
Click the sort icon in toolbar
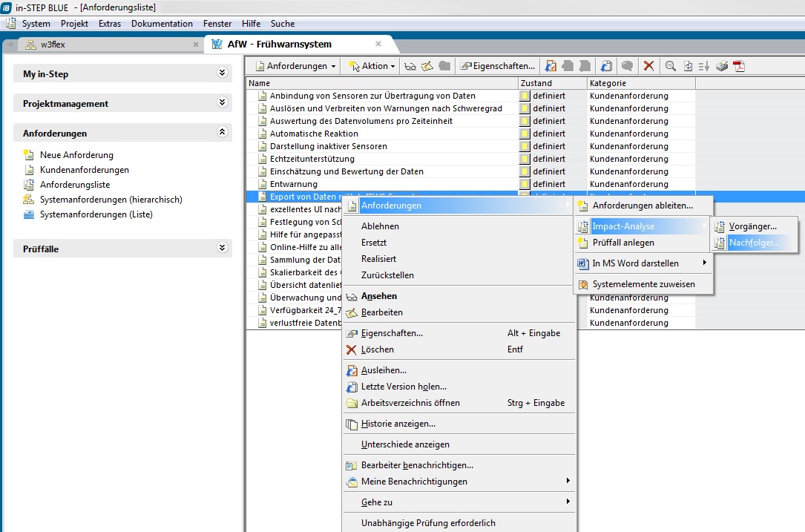click(704, 66)
